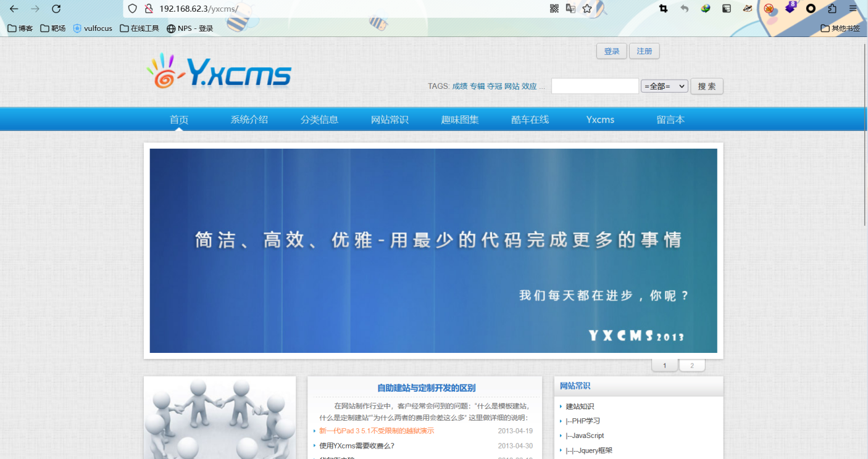
Task: Open |--|--Jquery框架 sidebar category
Action: (x=589, y=450)
